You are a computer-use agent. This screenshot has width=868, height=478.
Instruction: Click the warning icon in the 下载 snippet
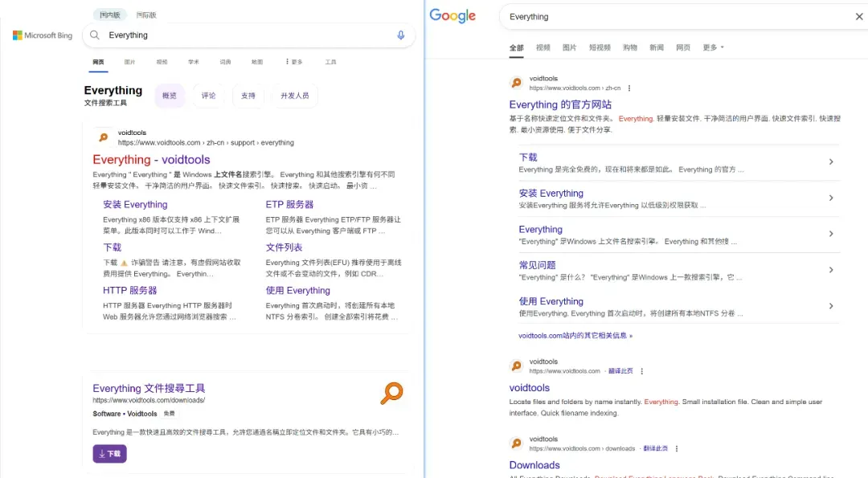point(124,263)
